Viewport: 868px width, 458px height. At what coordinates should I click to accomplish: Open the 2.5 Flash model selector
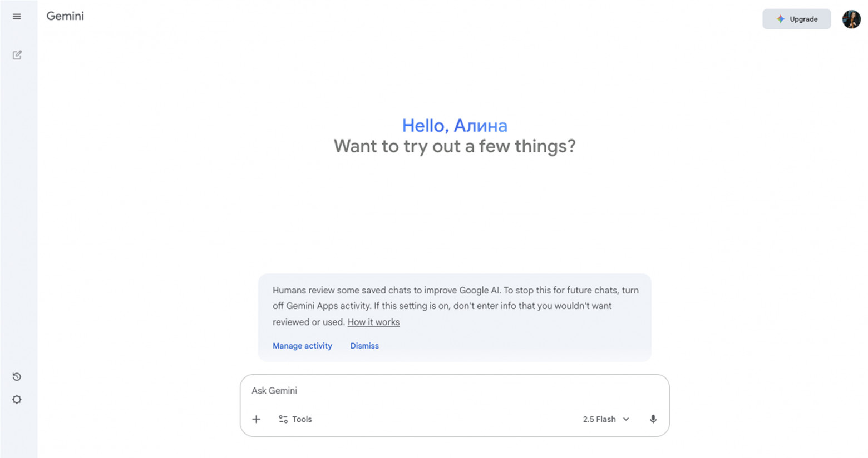click(605, 419)
